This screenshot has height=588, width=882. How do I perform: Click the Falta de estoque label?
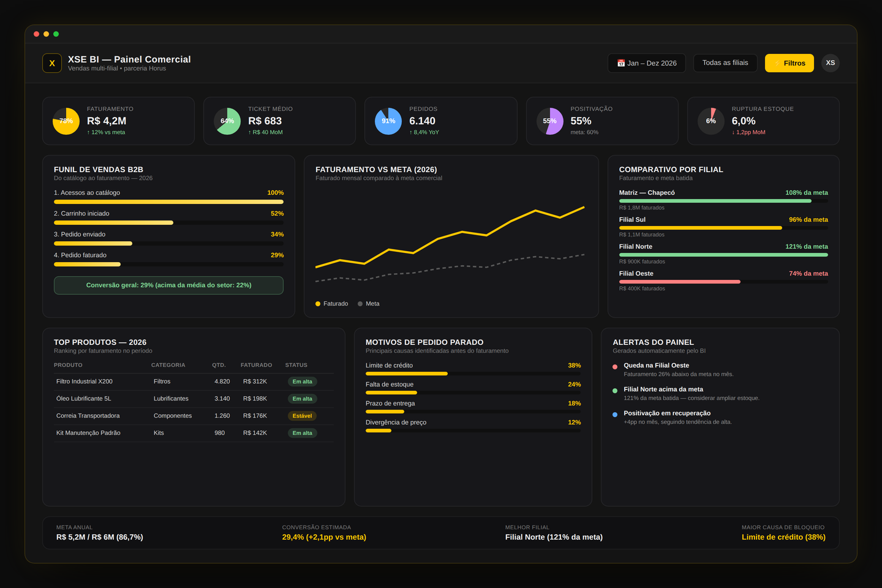tap(390, 385)
